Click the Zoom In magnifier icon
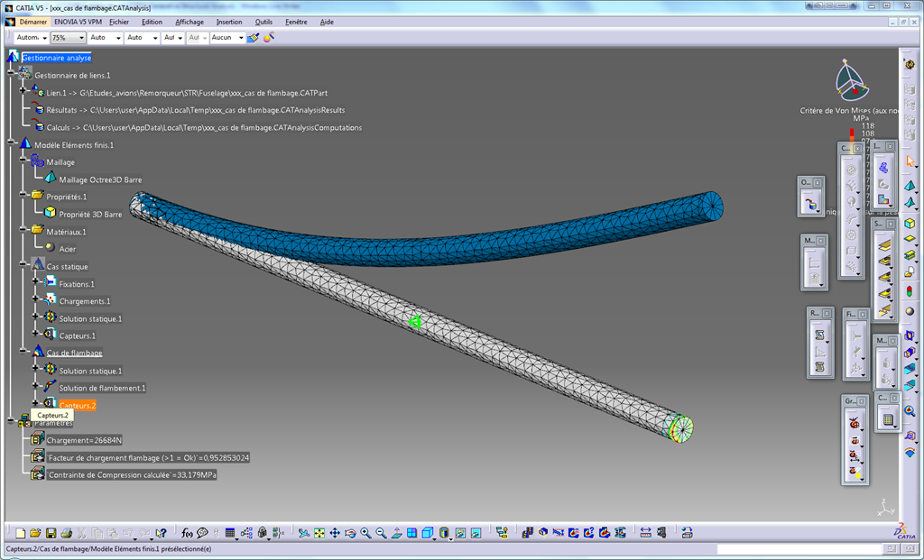Screen dimensions: 924x560 [365, 533]
